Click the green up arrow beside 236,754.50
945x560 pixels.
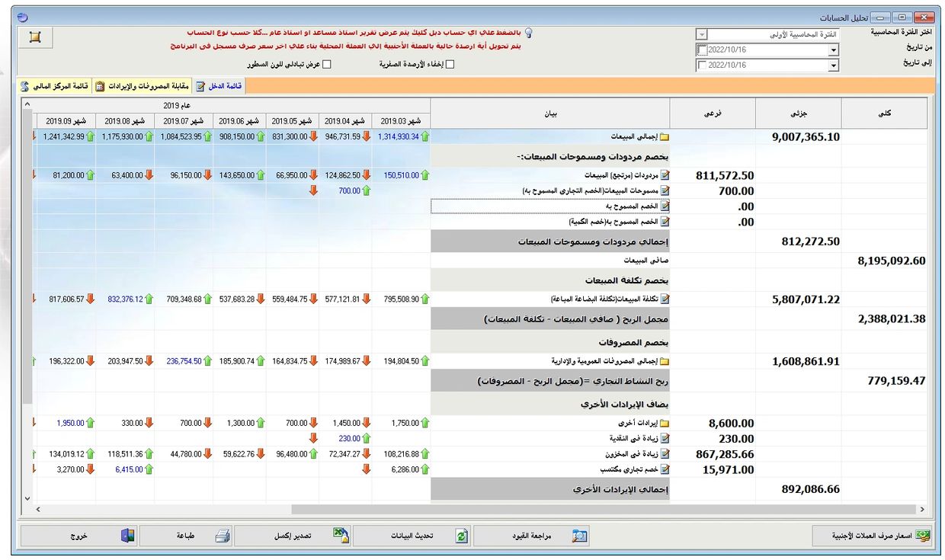207,361
